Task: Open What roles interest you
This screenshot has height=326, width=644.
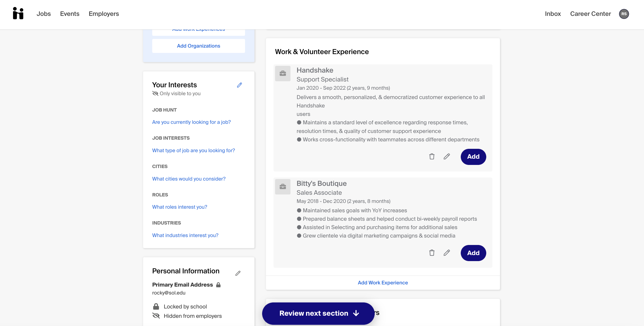Action: tap(179, 207)
